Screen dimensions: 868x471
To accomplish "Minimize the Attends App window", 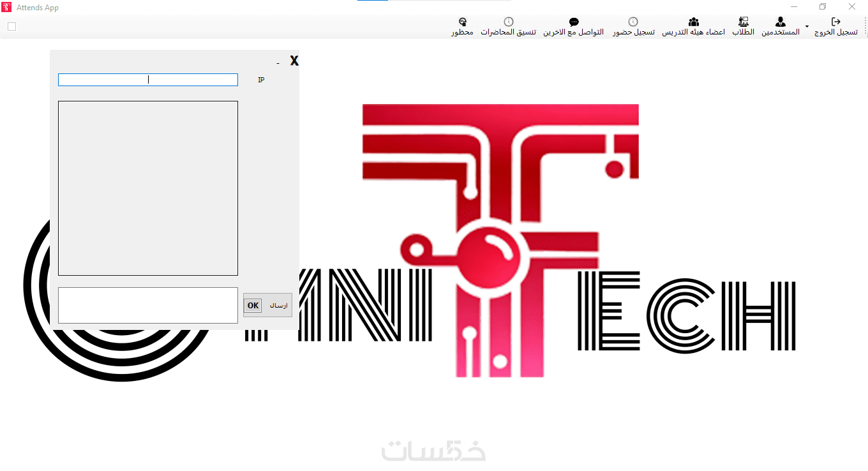I will [x=795, y=6].
